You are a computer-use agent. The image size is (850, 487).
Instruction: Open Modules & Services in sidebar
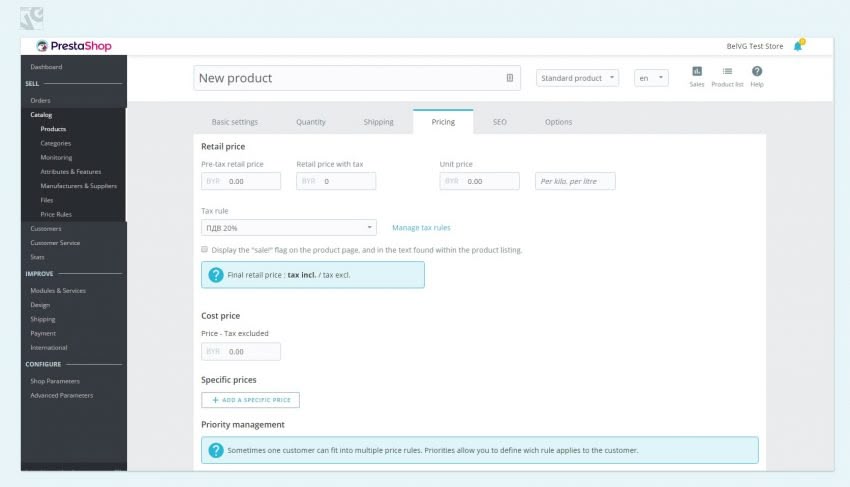[58, 291]
